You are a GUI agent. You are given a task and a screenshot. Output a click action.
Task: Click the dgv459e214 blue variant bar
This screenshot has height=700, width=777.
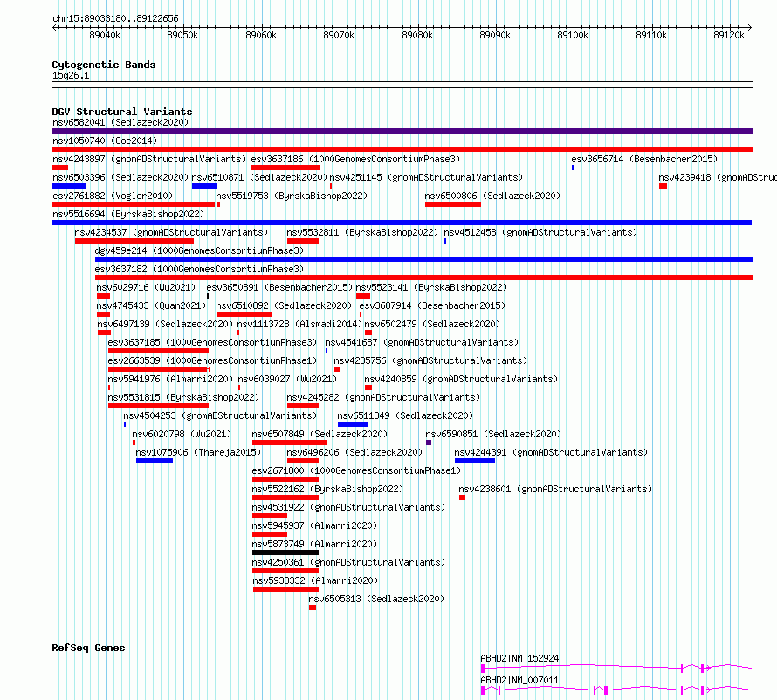tap(423, 259)
